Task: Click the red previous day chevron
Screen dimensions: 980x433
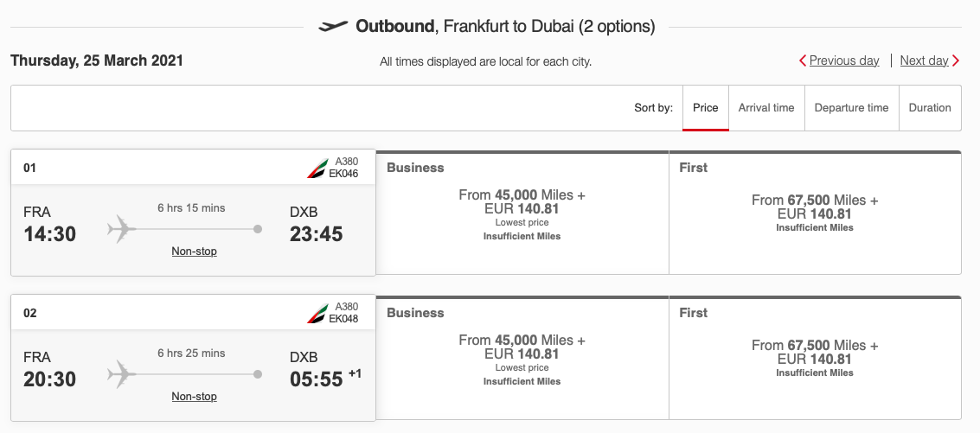Action: tap(803, 60)
